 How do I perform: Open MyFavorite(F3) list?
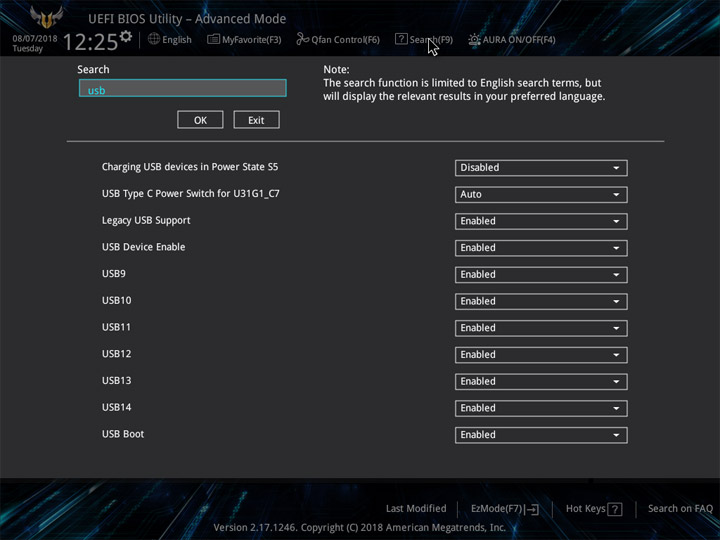pyautogui.click(x=244, y=39)
